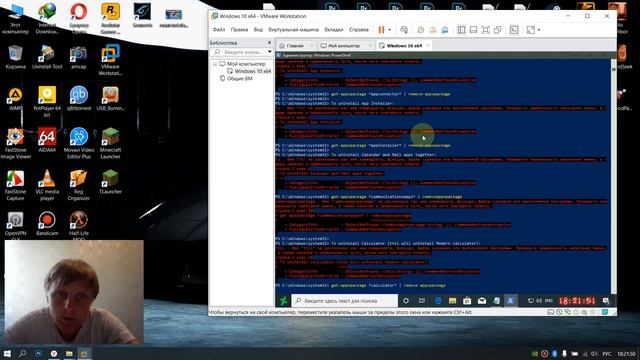Image resolution: width=640 pixels, height=360 pixels.
Task: Open Task View in the guest taskbar
Action: coord(422,301)
